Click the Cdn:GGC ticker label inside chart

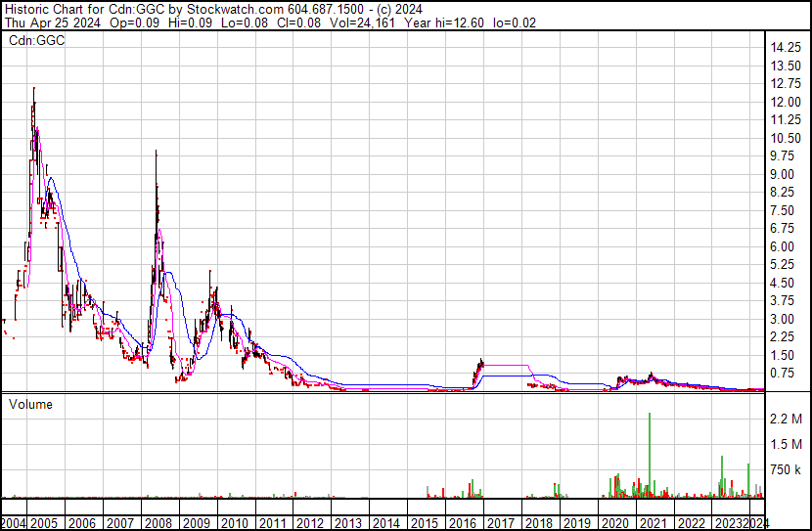point(36,41)
